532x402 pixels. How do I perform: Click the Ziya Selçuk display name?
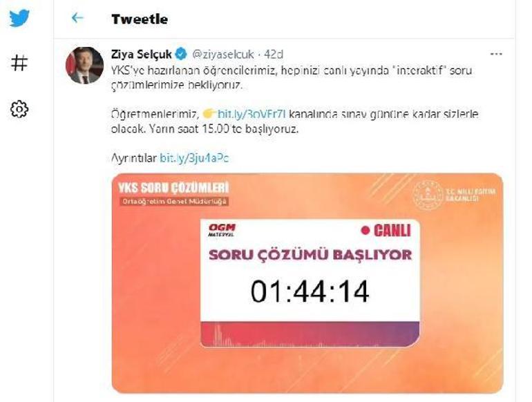pyautogui.click(x=141, y=54)
